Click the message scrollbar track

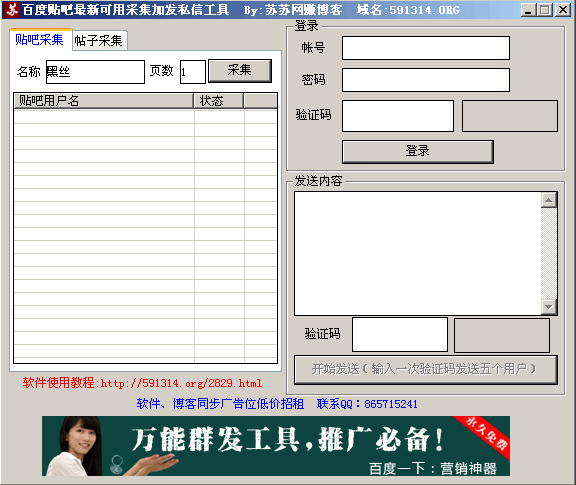(549, 254)
